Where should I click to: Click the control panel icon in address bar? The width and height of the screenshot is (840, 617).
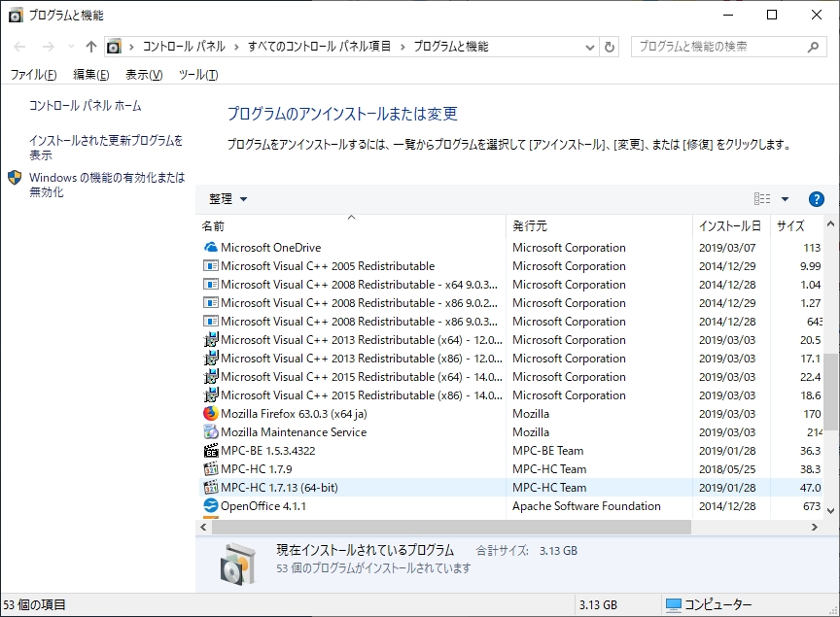pyautogui.click(x=114, y=47)
